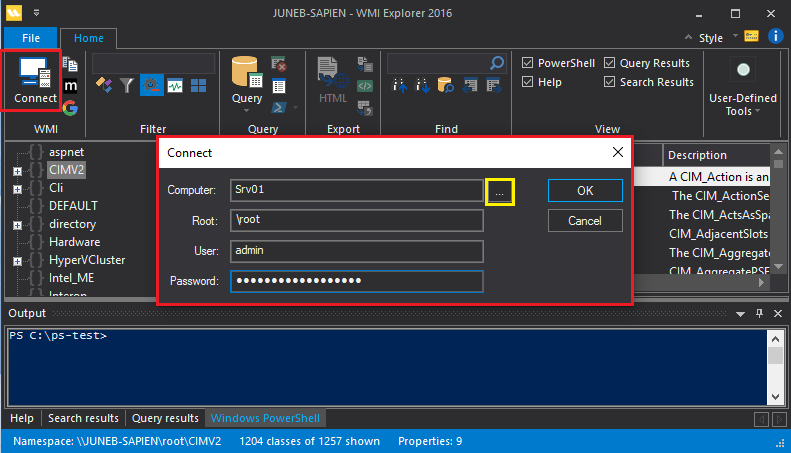Click the four-squares filter icon
791x453 pixels.
click(198, 86)
